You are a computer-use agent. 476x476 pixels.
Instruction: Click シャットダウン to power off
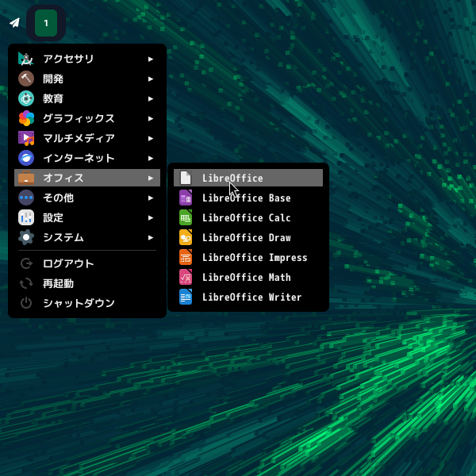click(79, 303)
